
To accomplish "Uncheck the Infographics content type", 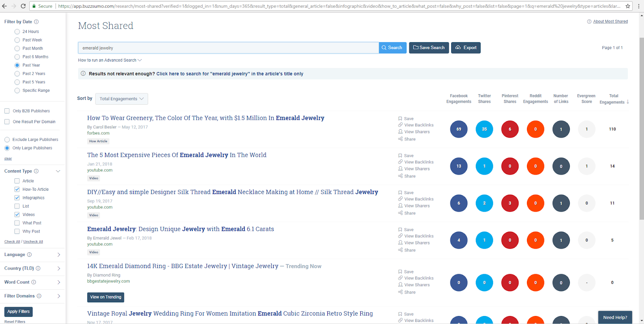I will tap(17, 198).
